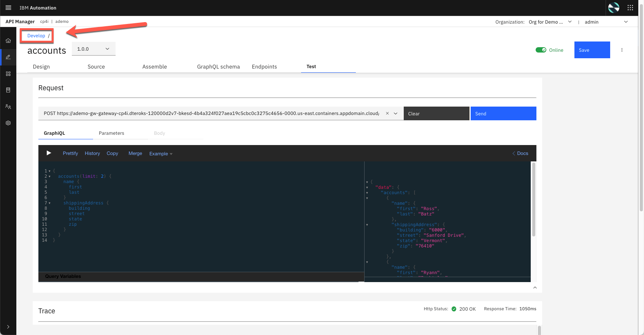Screen dimensions: 644x335
Task: Click the "Sanford Drive" value in response
Action: [444, 235]
